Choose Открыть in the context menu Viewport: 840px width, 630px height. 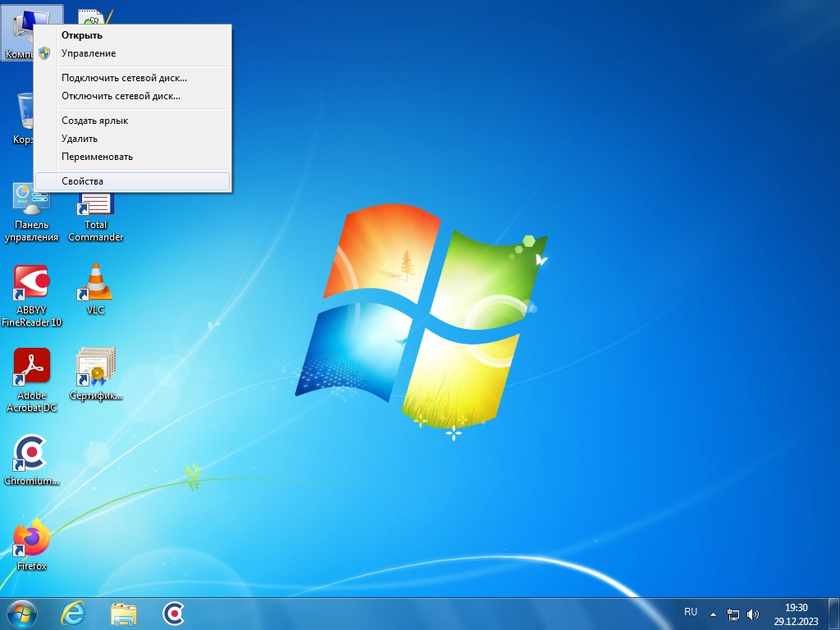(x=82, y=35)
